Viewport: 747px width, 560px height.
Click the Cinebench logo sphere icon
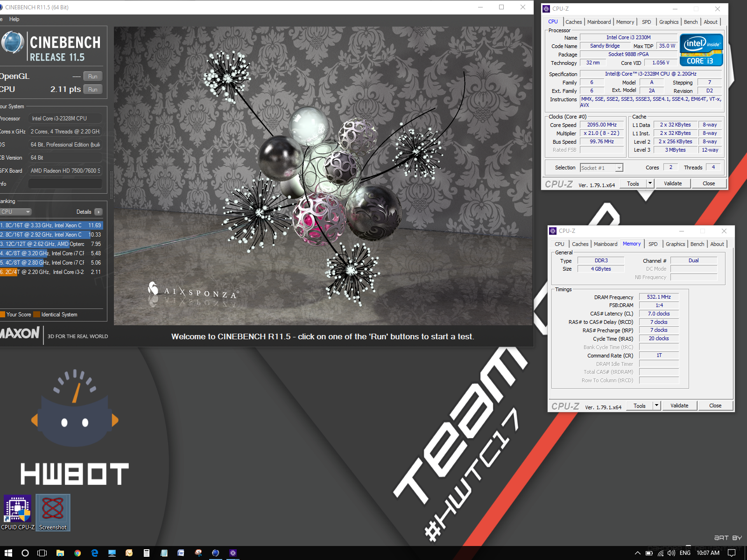pyautogui.click(x=13, y=43)
